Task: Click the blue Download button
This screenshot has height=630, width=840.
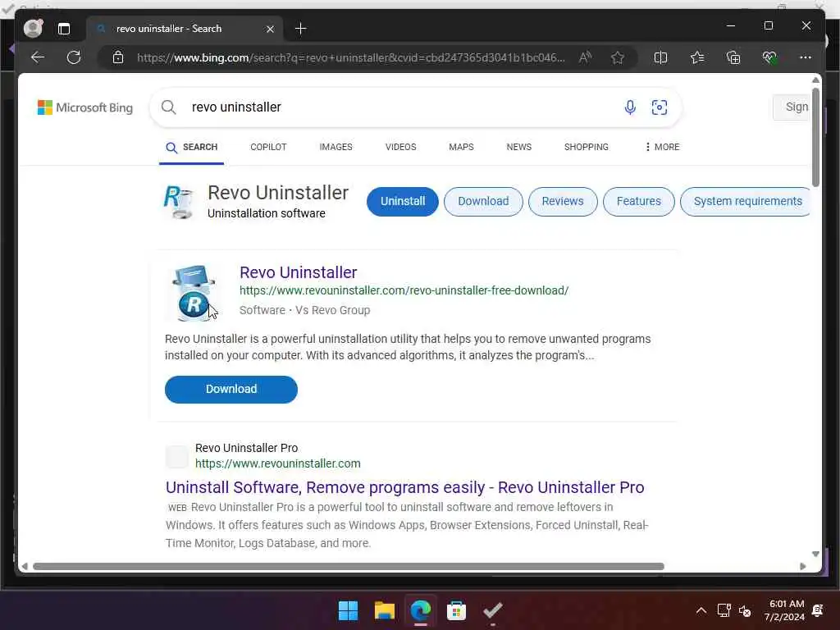Action: 231,390
